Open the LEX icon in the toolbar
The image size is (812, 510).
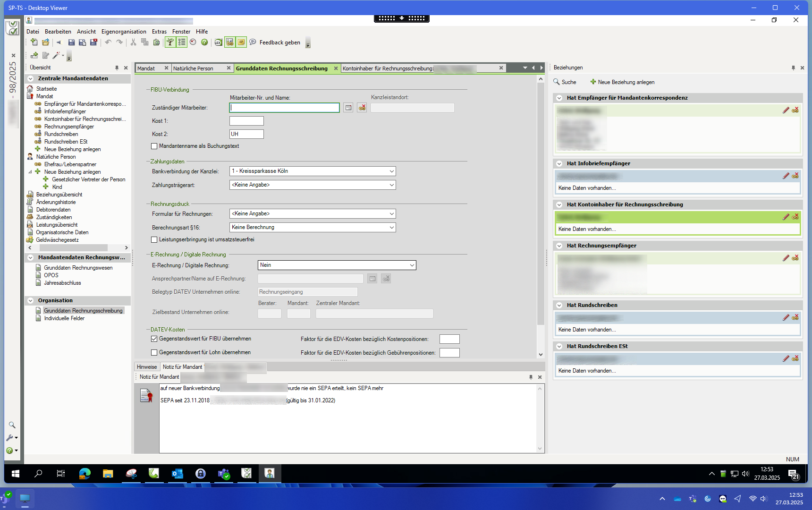pyautogui.click(x=218, y=42)
